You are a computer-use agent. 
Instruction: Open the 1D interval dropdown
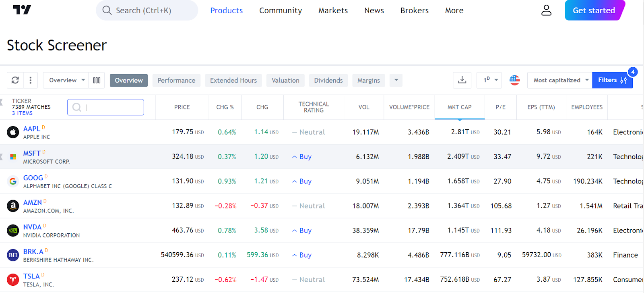(x=489, y=80)
